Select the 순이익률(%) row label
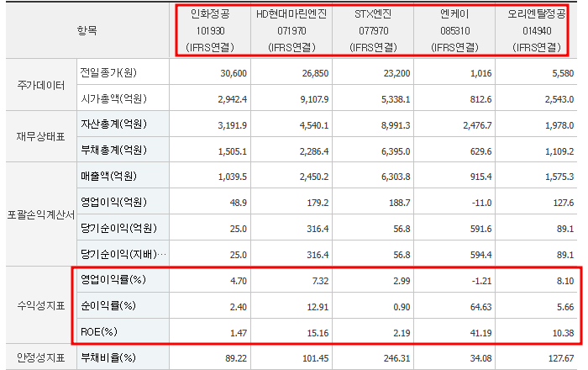This screenshot has height=370, width=588. 108,305
